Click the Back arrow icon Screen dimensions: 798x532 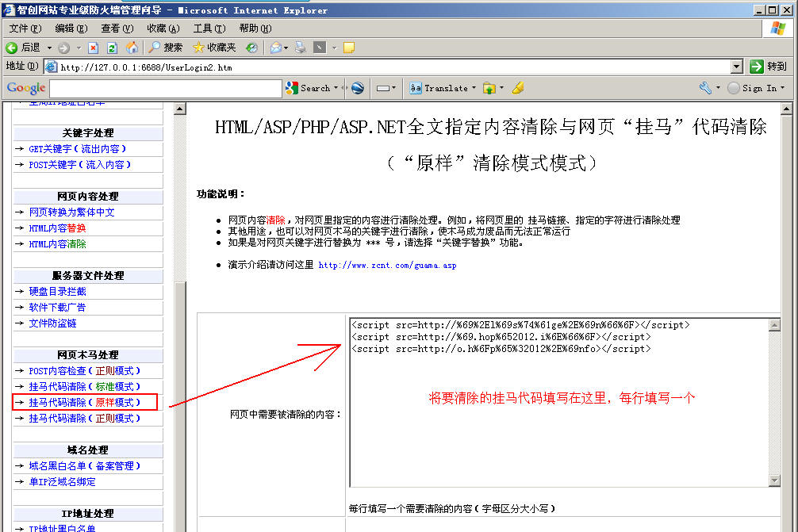pyautogui.click(x=12, y=48)
